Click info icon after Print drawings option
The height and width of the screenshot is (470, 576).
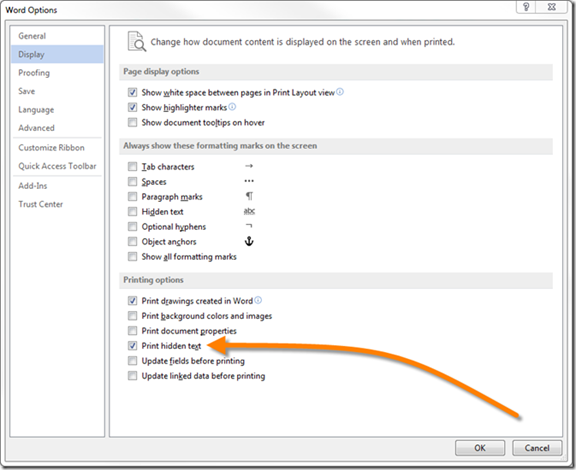[x=258, y=300]
